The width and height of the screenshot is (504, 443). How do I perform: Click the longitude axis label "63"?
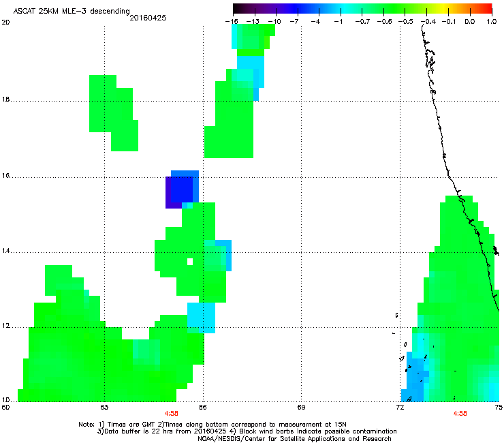[x=104, y=408]
